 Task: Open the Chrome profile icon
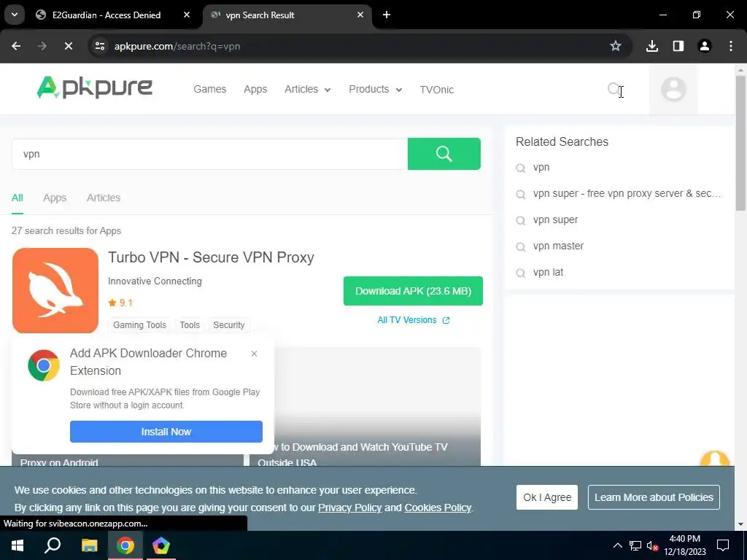tap(705, 46)
